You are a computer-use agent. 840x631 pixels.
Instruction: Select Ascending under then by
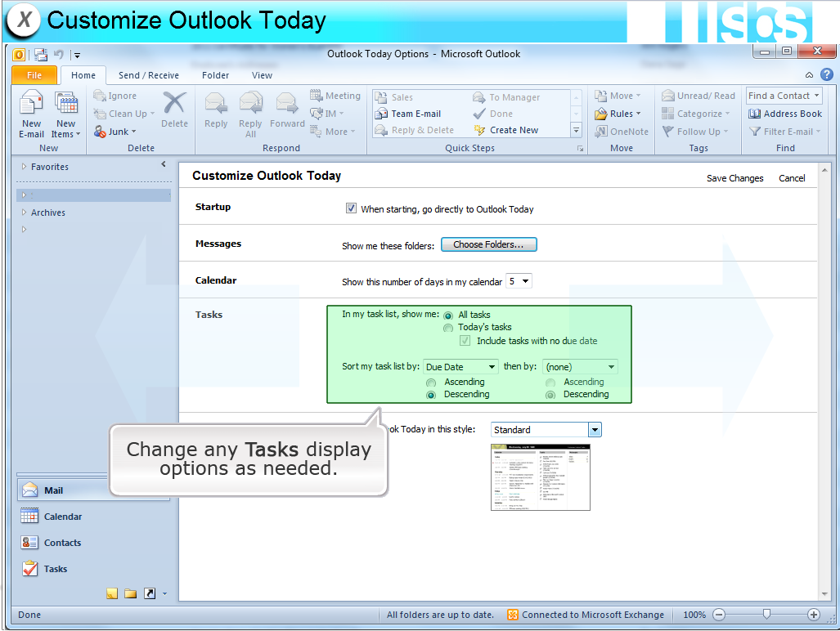point(550,383)
